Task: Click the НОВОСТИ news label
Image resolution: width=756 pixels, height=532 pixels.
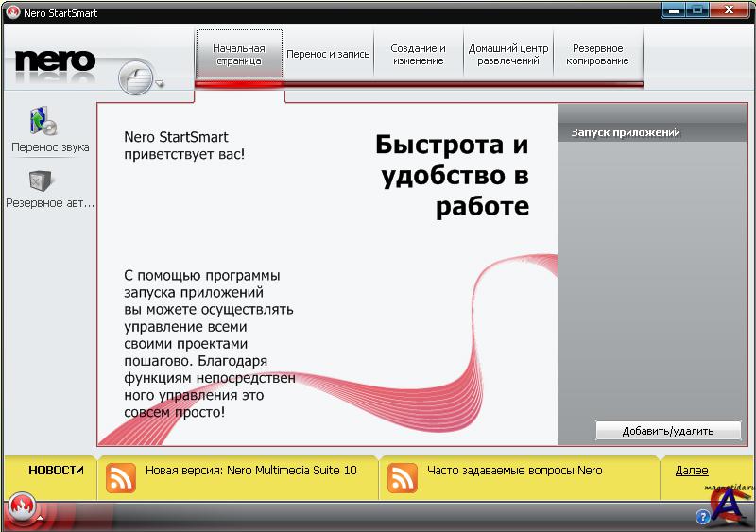Action: [56, 471]
